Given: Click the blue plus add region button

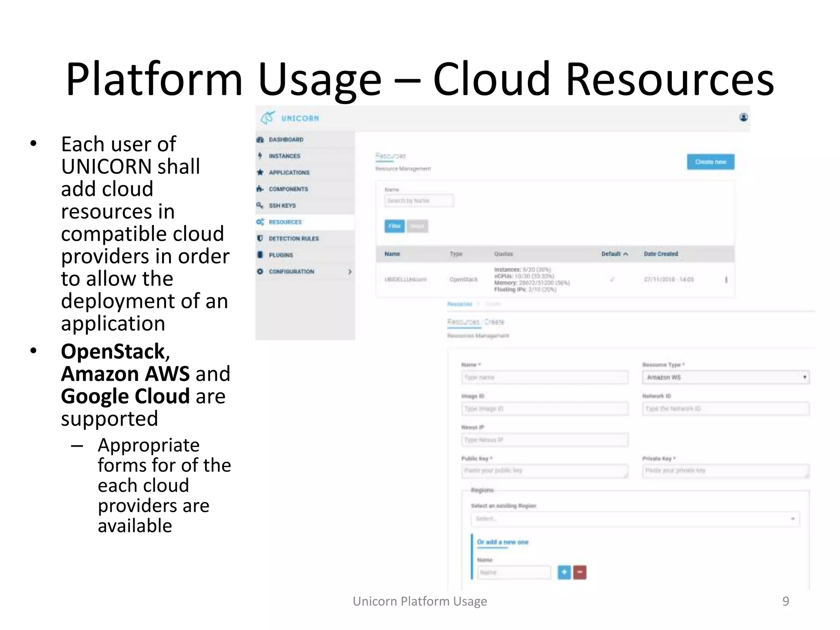Looking at the screenshot, I should [564, 572].
